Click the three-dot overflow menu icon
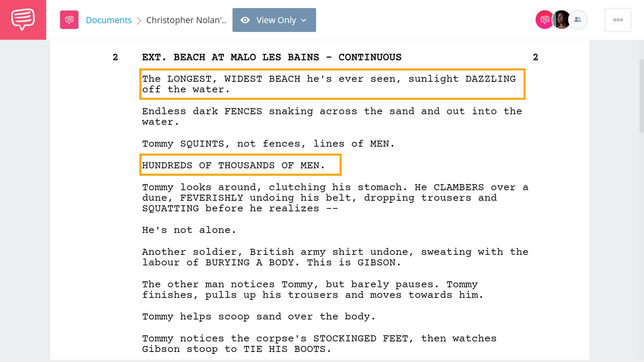This screenshot has width=644, height=362. coord(618,19)
